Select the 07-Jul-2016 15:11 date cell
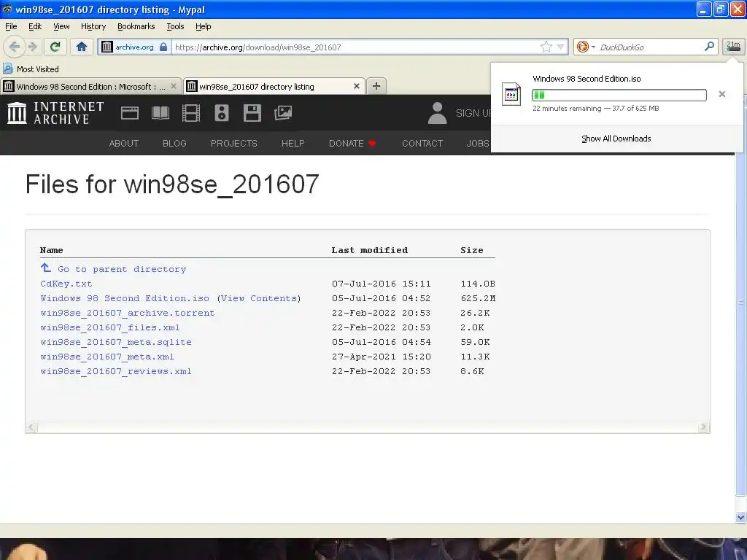This screenshot has width=747, height=560. 381,284
